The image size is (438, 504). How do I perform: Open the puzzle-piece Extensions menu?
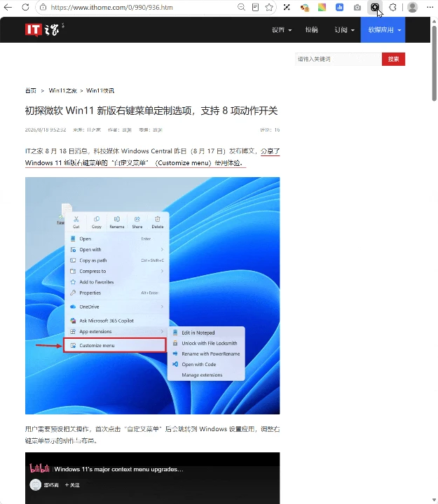pos(392,7)
